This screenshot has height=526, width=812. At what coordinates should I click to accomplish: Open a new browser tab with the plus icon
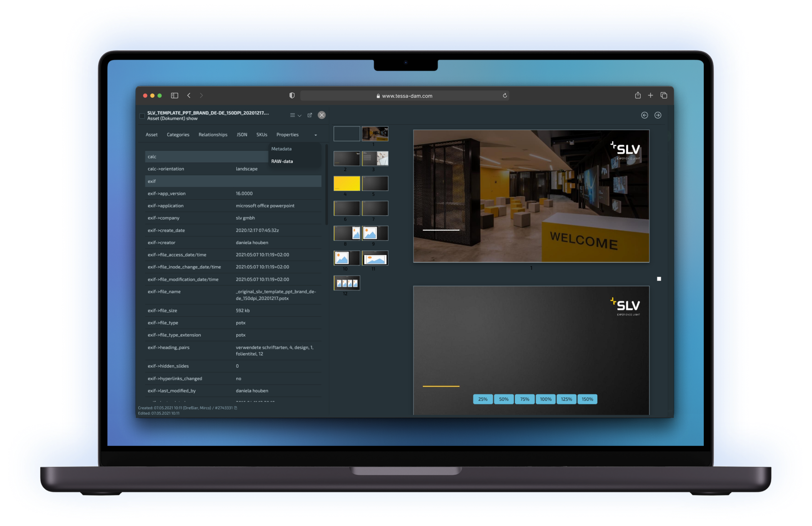[651, 95]
